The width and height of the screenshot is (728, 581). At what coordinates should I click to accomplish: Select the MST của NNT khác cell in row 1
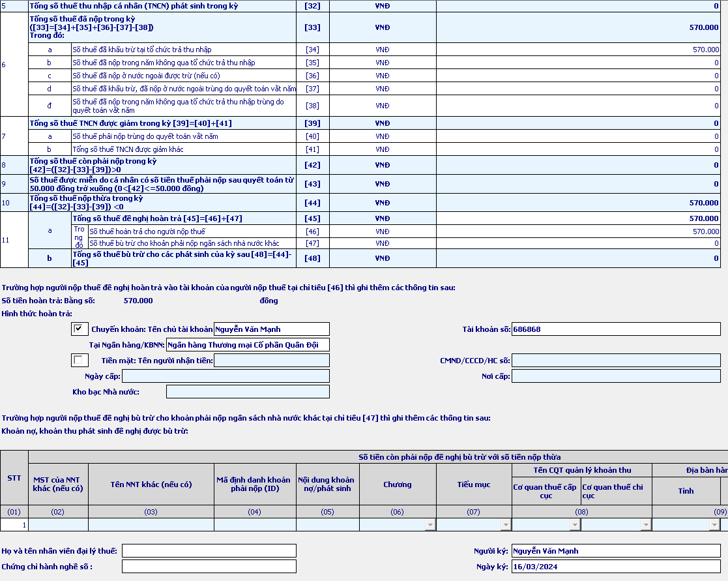(58, 524)
